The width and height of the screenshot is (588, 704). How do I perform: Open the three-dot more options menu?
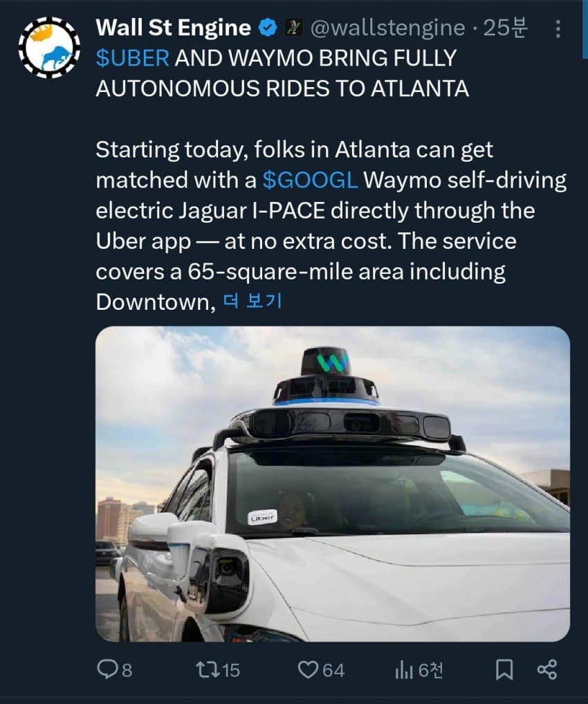[558, 29]
